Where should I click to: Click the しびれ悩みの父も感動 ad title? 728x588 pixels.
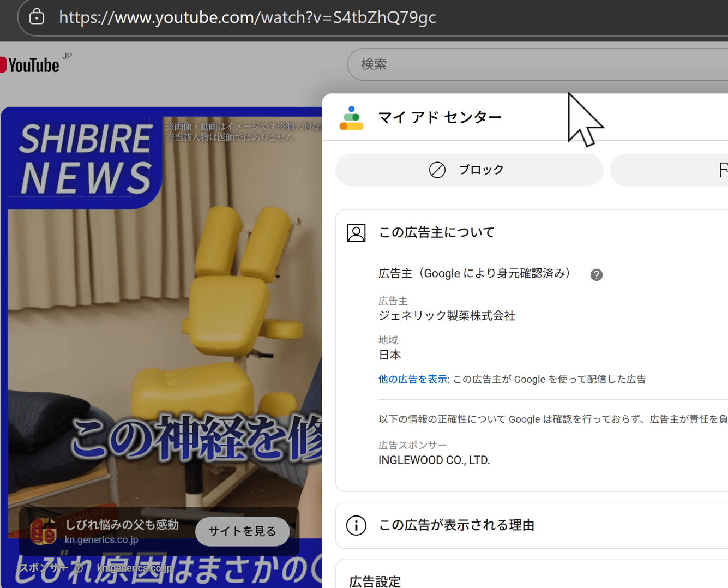tap(122, 525)
